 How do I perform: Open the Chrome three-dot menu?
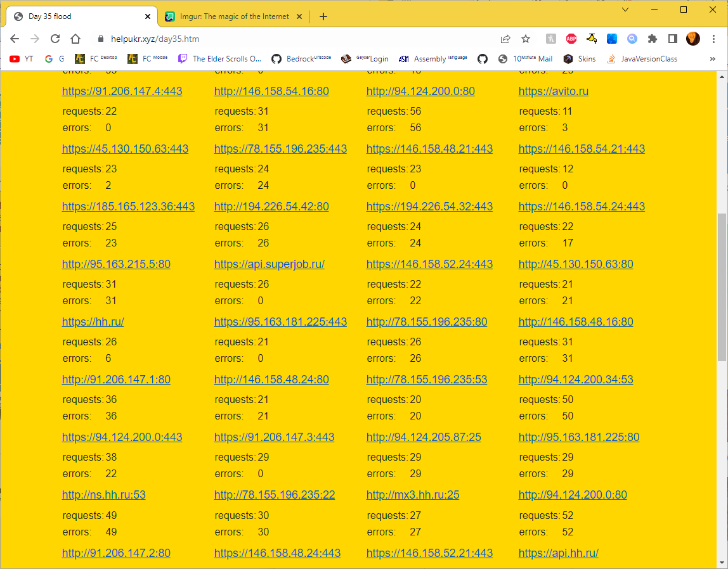pos(713,39)
